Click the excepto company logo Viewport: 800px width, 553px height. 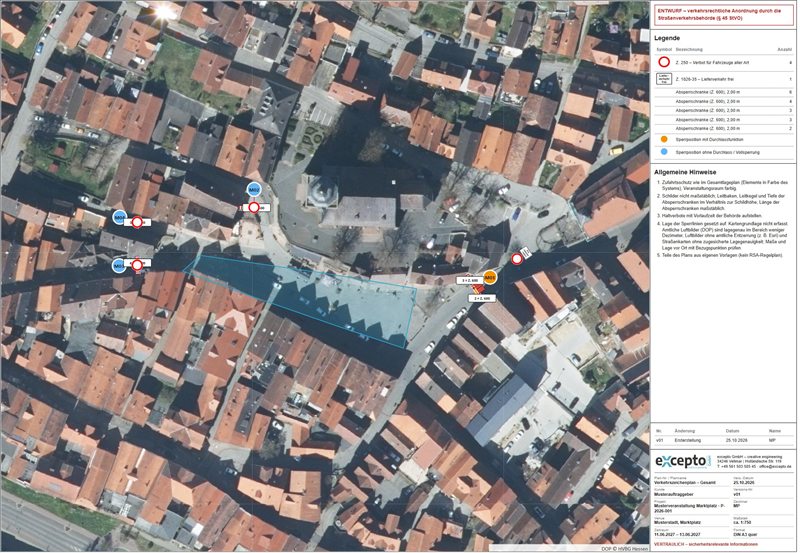[x=683, y=462]
